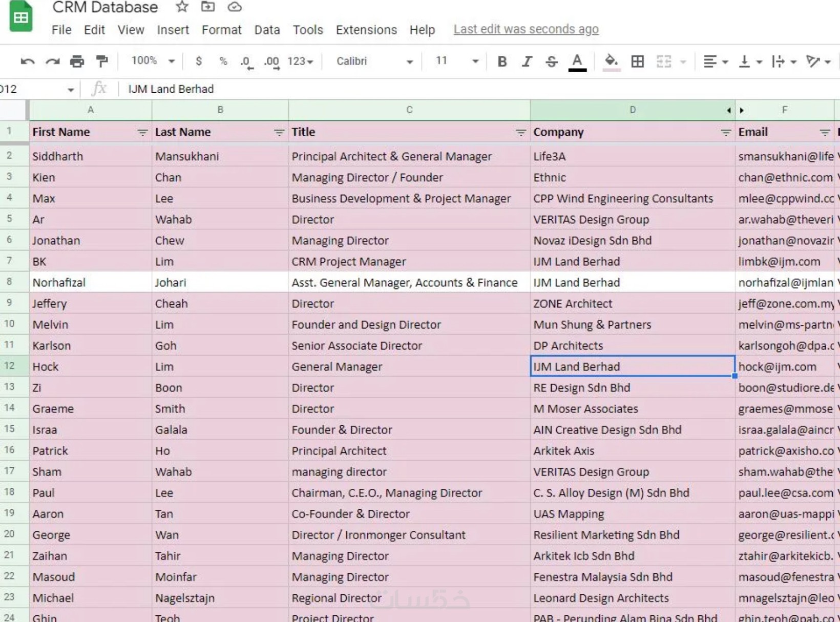Open the View menu
840x622 pixels.
(x=131, y=30)
